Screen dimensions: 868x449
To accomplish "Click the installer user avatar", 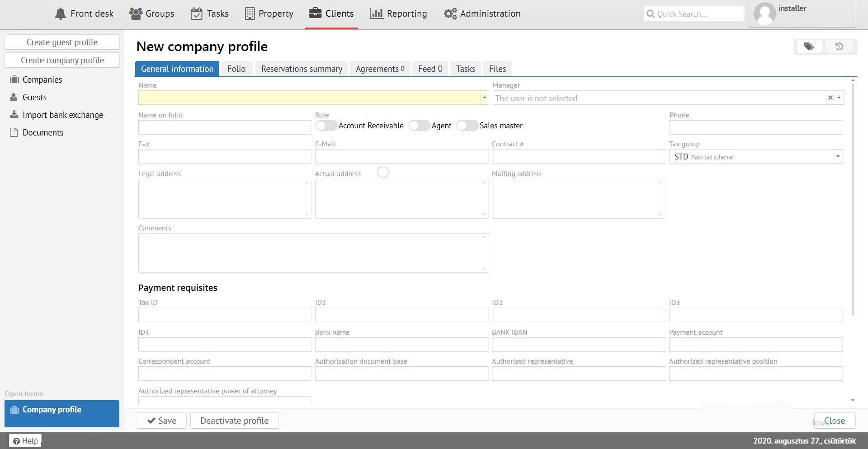I will 765,14.
